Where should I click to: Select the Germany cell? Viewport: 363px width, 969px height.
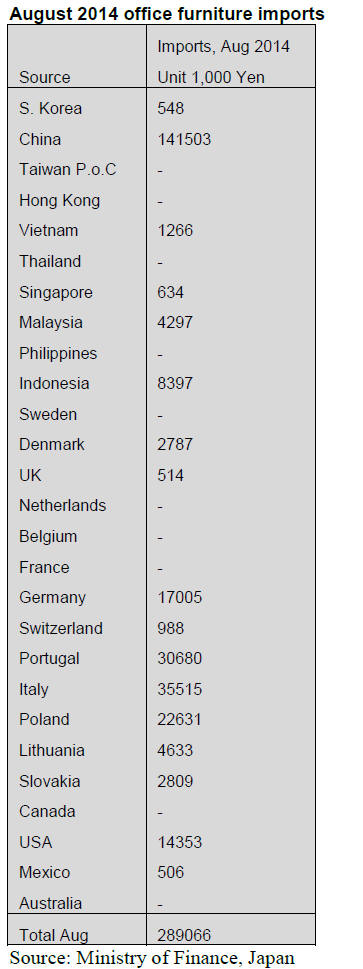[x=52, y=598]
